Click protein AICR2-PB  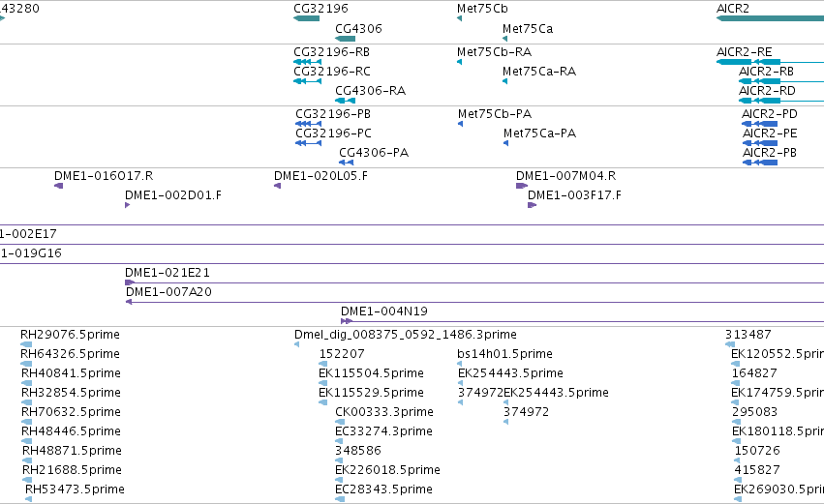(770, 153)
